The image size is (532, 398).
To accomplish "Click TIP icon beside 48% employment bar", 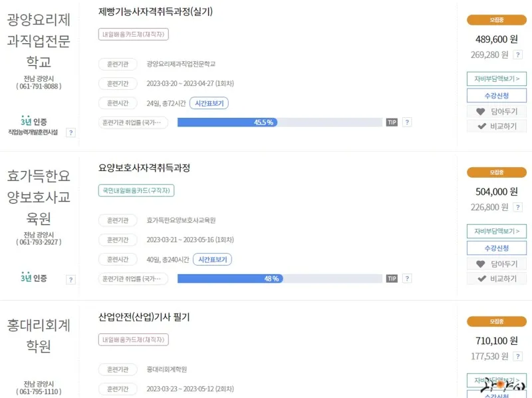I will pos(392,278).
